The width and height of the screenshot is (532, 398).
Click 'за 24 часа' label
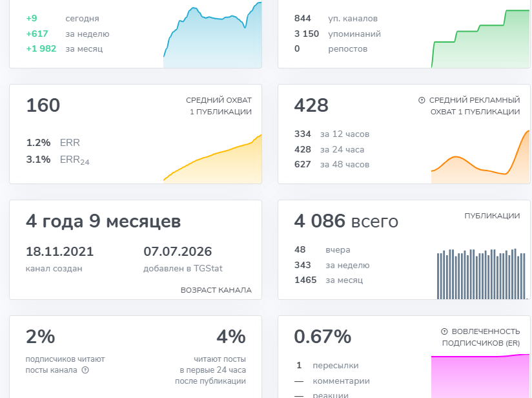(x=342, y=149)
